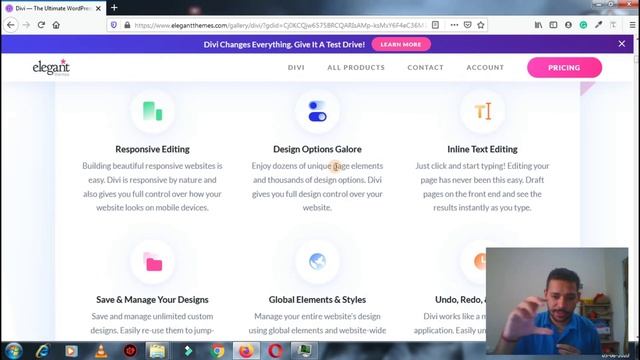Click the webcam video overlay
640x360 pixels.
pos(557,301)
